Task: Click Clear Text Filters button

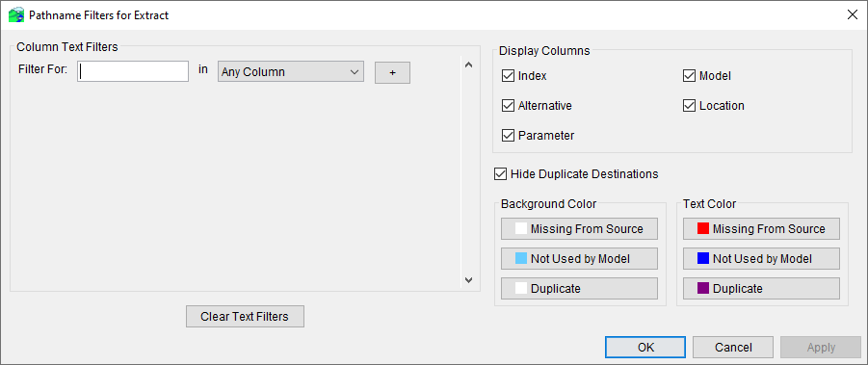Action: (245, 317)
